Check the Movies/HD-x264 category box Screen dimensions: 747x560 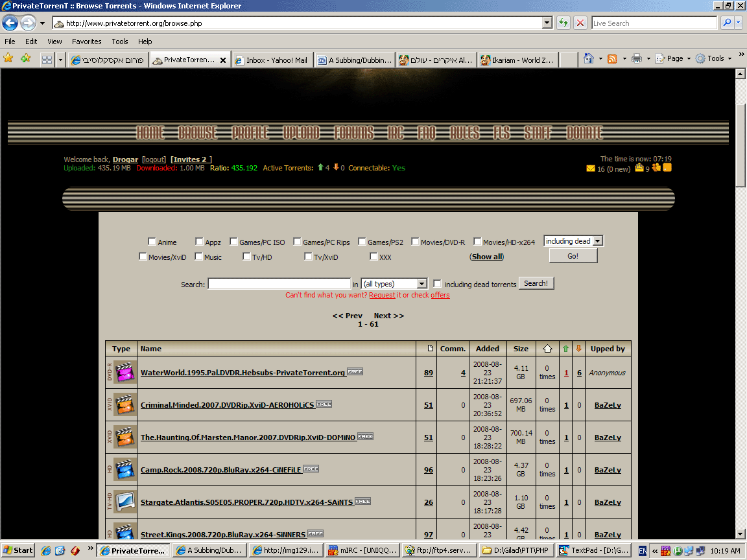click(477, 242)
